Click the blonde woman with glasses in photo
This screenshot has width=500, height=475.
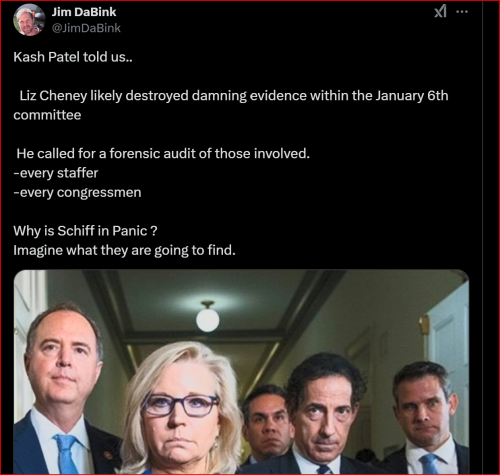click(182, 410)
